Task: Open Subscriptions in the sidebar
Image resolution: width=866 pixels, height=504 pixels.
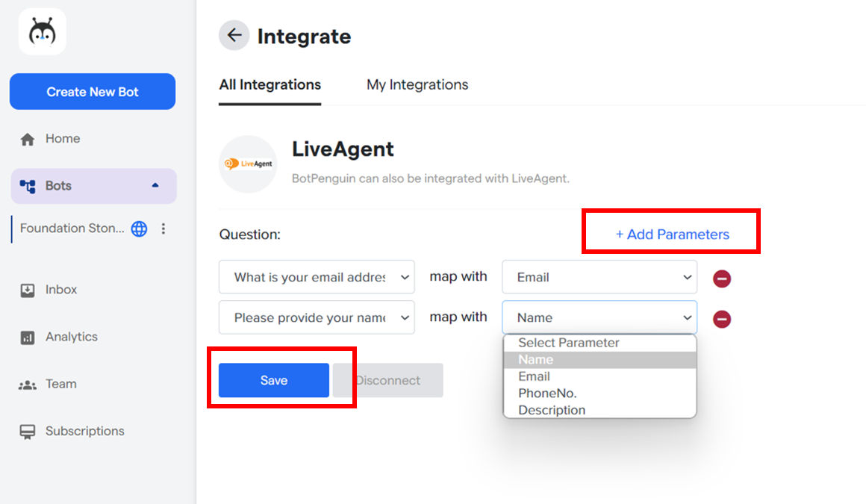Action: pos(84,431)
